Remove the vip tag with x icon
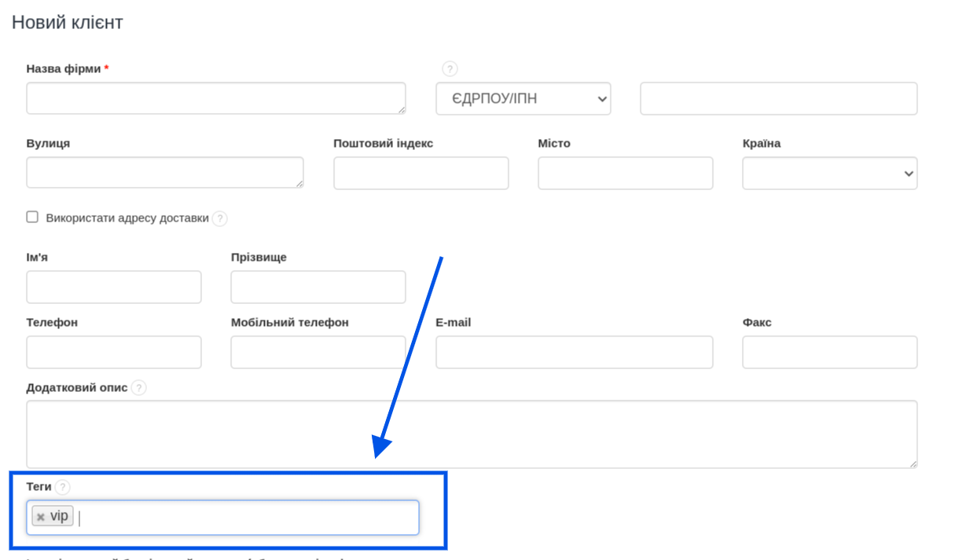This screenshot has width=977, height=560. [41, 517]
